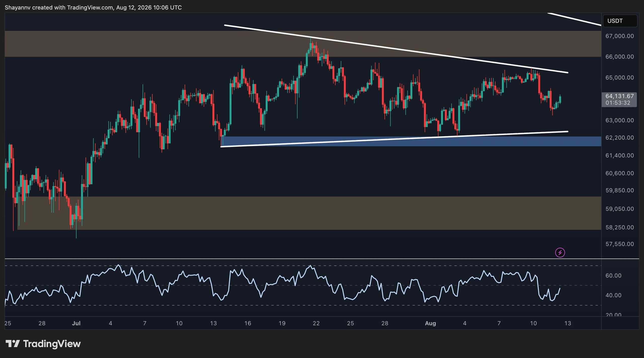Viewport: 644px width, 358px height.
Task: Click the 22 date label on time axis
Action: 316,323
